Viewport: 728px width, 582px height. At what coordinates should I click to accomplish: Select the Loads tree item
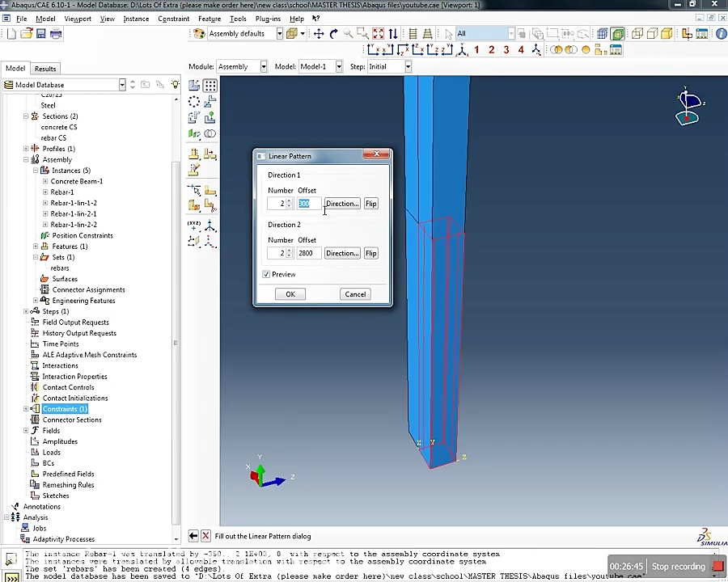click(x=51, y=452)
